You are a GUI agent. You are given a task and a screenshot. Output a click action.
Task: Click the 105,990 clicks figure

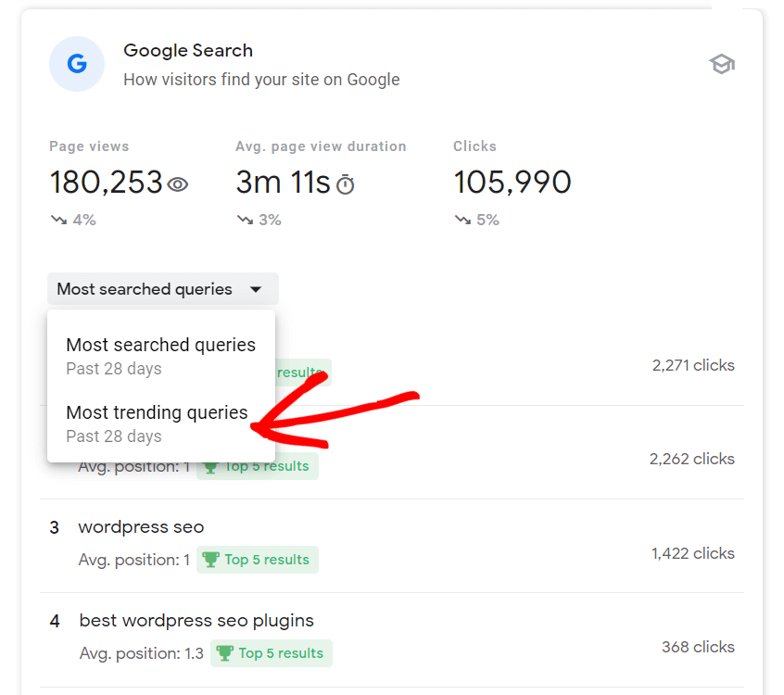512,183
